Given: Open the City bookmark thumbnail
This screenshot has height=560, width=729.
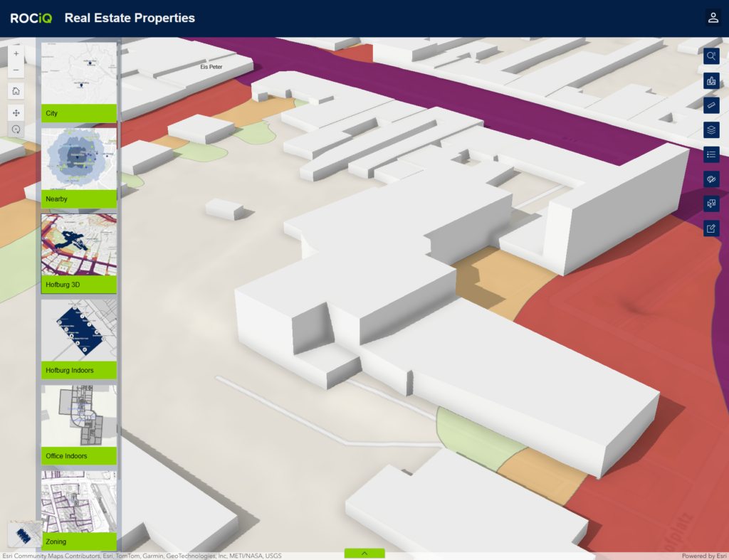Looking at the screenshot, I should [79, 73].
